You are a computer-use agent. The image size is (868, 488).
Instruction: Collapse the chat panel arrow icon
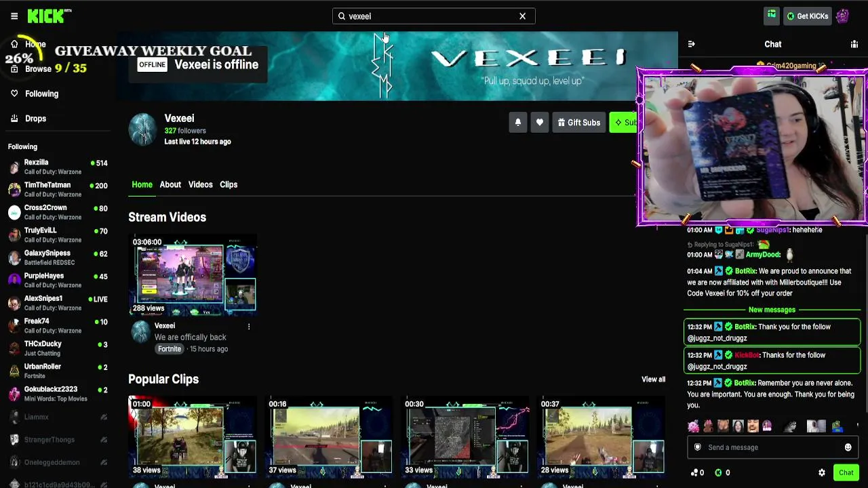coord(691,44)
